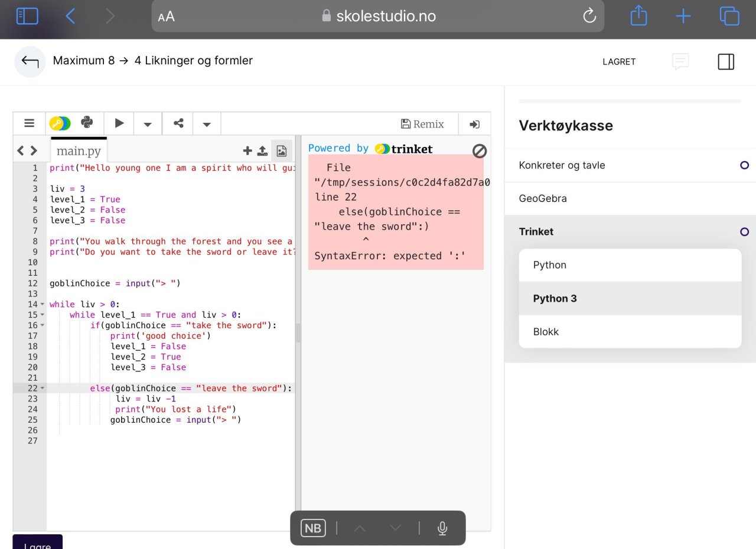This screenshot has height=549, width=756.
Task: Open the Trinket hamburger menu
Action: pyautogui.click(x=29, y=123)
